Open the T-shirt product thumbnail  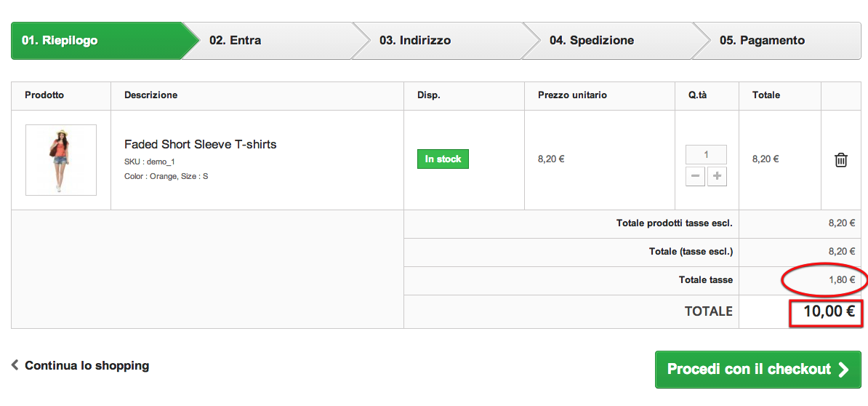[61, 160]
